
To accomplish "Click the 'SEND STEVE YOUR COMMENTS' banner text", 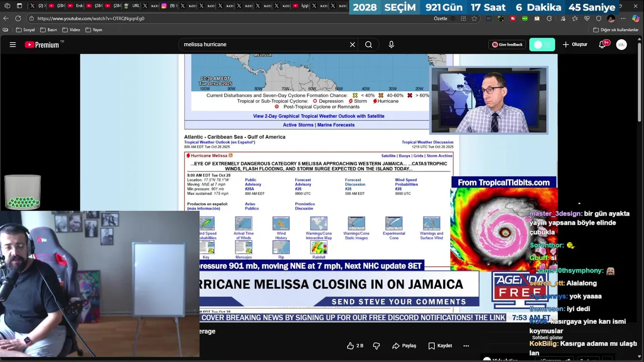I will click(x=398, y=302).
